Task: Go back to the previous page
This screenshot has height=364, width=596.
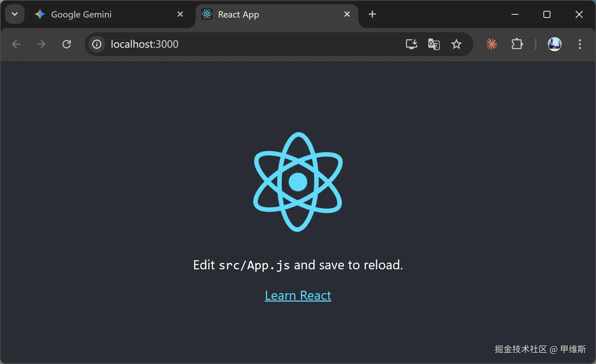Action: tap(16, 44)
